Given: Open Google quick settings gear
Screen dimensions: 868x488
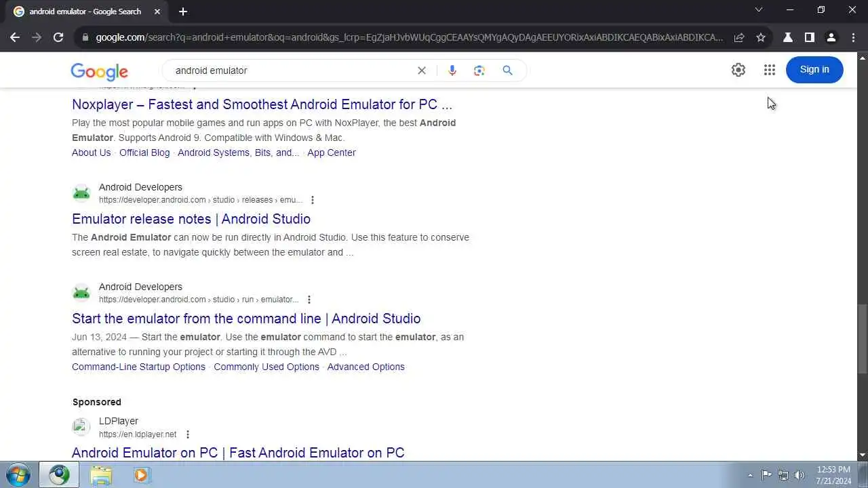Looking at the screenshot, I should point(738,70).
